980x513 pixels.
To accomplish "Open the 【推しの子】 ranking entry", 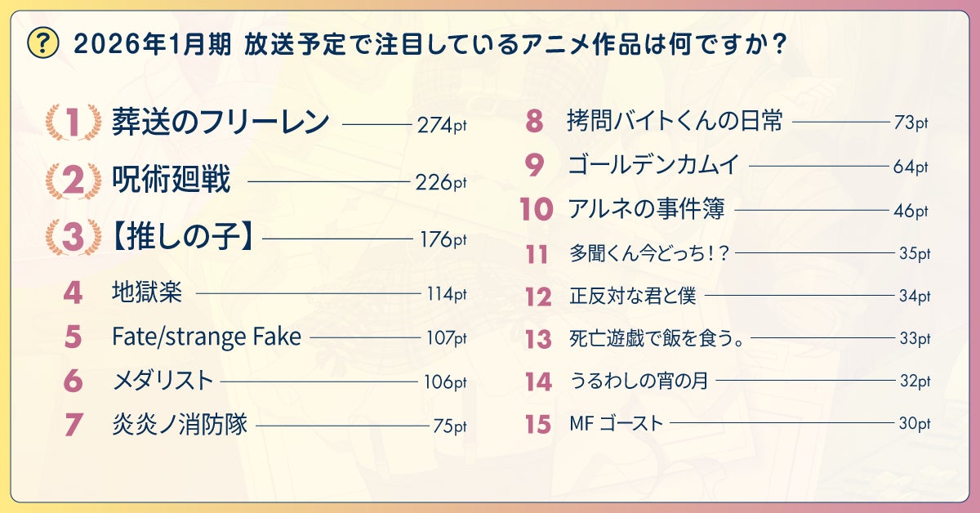I will point(182,239).
